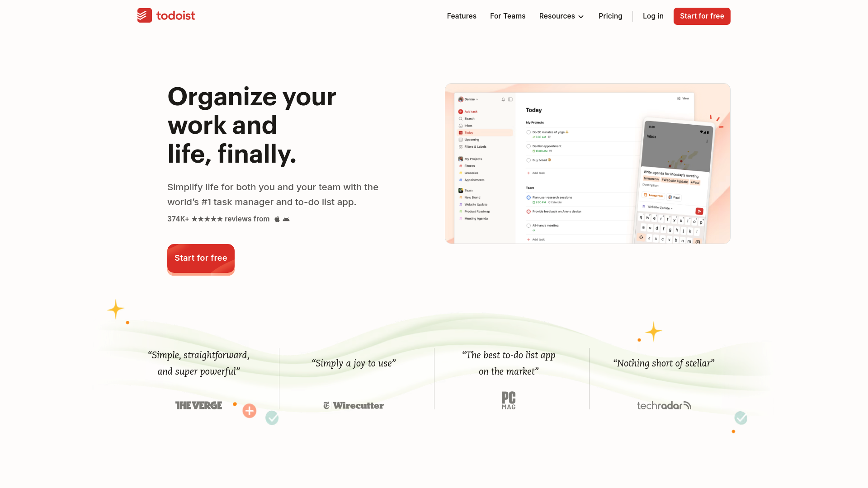
Task: Expand the Resources dropdown menu
Action: pos(561,16)
